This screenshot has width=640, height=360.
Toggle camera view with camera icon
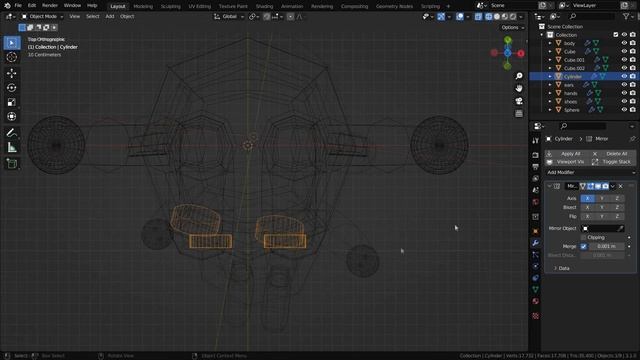click(519, 101)
